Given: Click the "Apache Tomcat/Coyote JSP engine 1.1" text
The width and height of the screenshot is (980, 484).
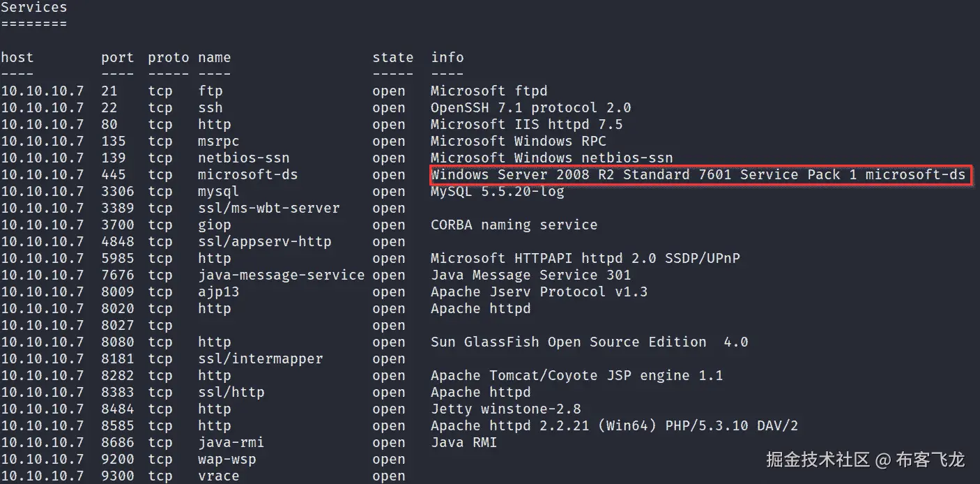Looking at the screenshot, I should [x=576, y=376].
